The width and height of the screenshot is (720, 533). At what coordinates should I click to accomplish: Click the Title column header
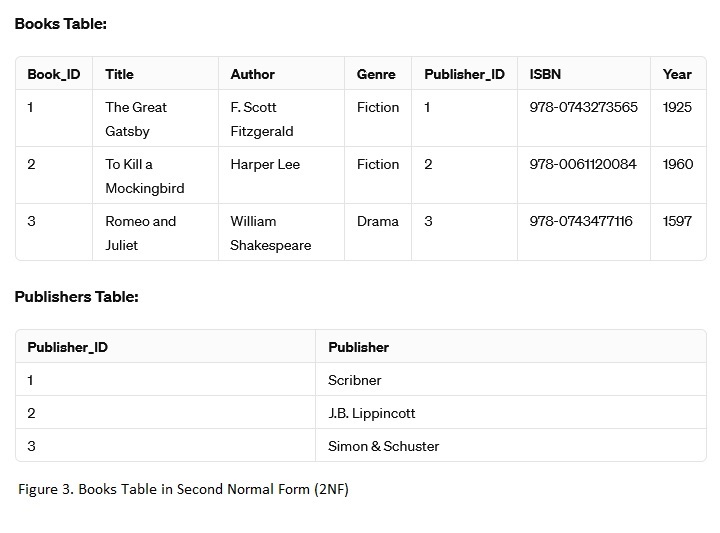(119, 74)
